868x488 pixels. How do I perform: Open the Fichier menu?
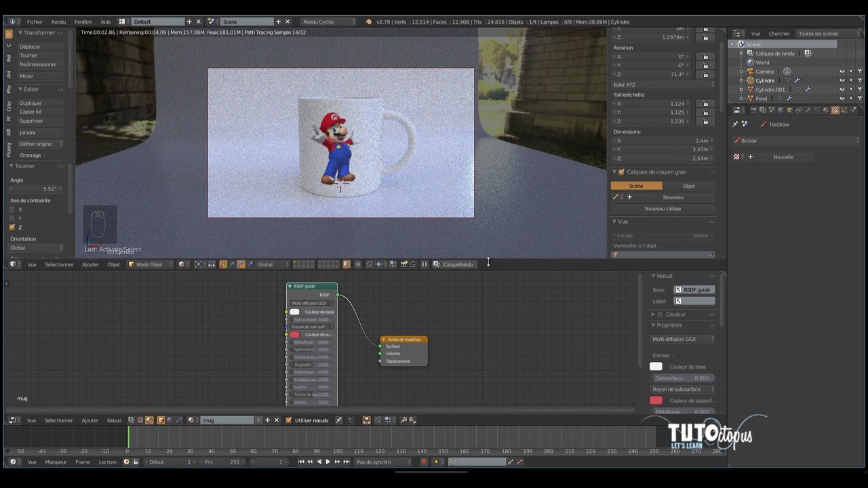(34, 22)
